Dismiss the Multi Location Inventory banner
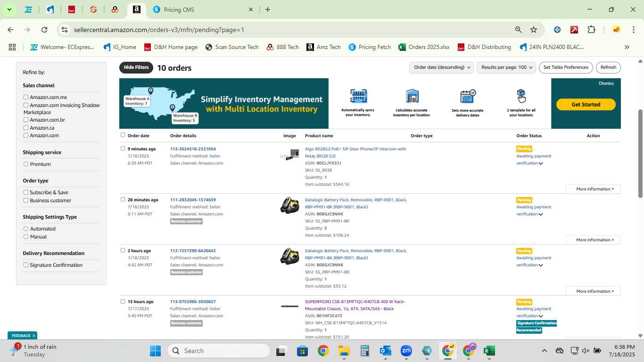This screenshot has width=644, height=362. (606, 83)
